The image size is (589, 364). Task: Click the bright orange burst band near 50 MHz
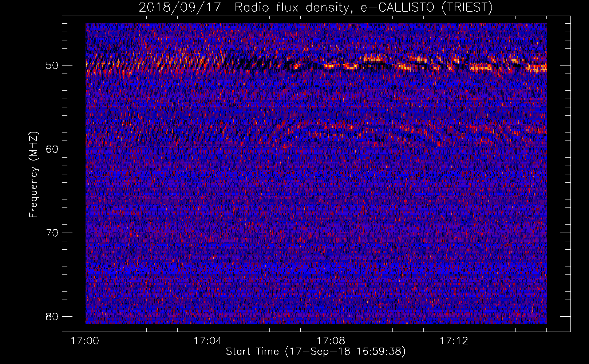pos(316,64)
